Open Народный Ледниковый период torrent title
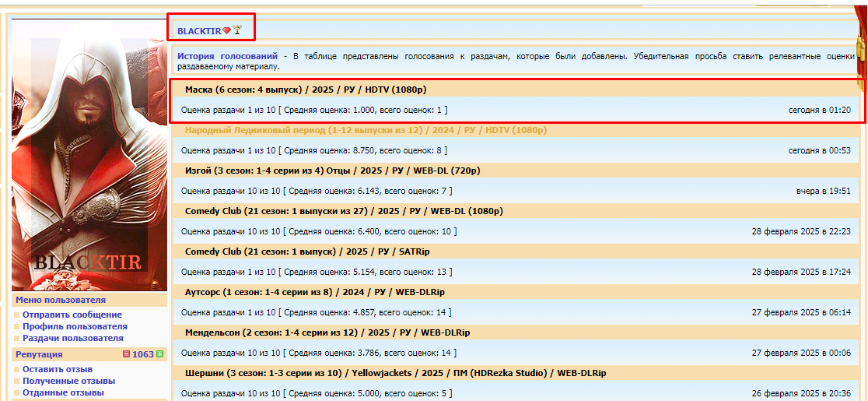The height and width of the screenshot is (401, 868). (x=366, y=130)
